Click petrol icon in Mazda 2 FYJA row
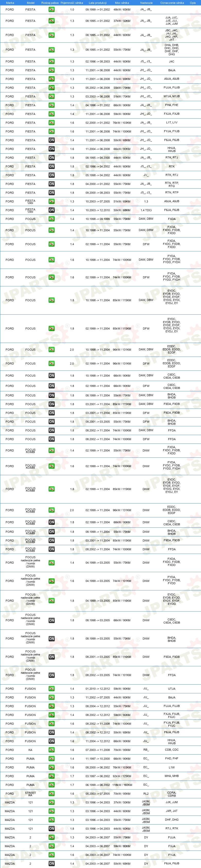Screen dimensions: 201x868 click(51, 855)
